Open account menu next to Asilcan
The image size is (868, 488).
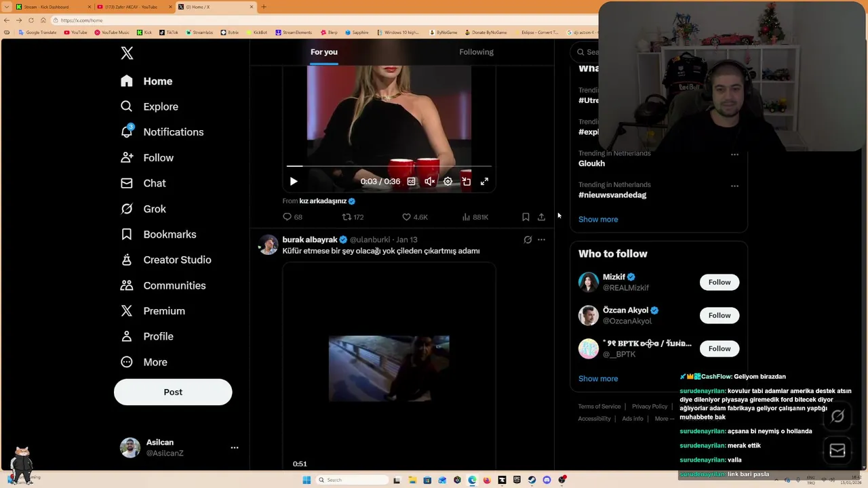coord(234,448)
